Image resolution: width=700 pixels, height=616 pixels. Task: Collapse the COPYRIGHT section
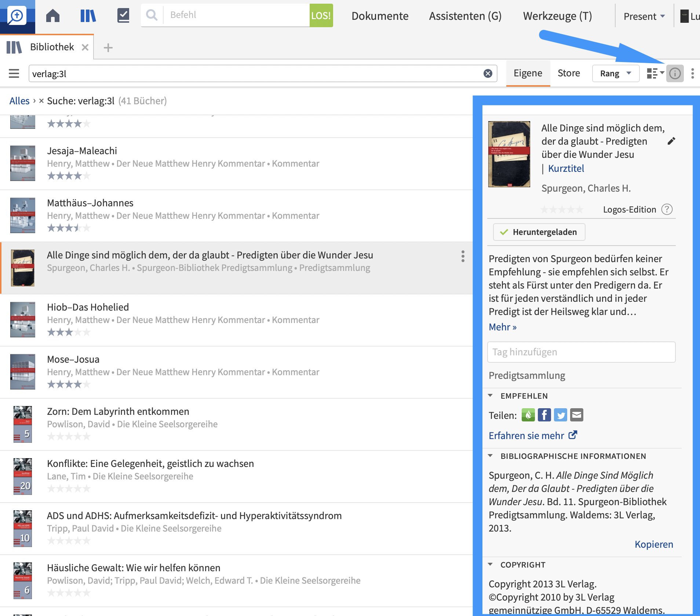click(x=491, y=565)
